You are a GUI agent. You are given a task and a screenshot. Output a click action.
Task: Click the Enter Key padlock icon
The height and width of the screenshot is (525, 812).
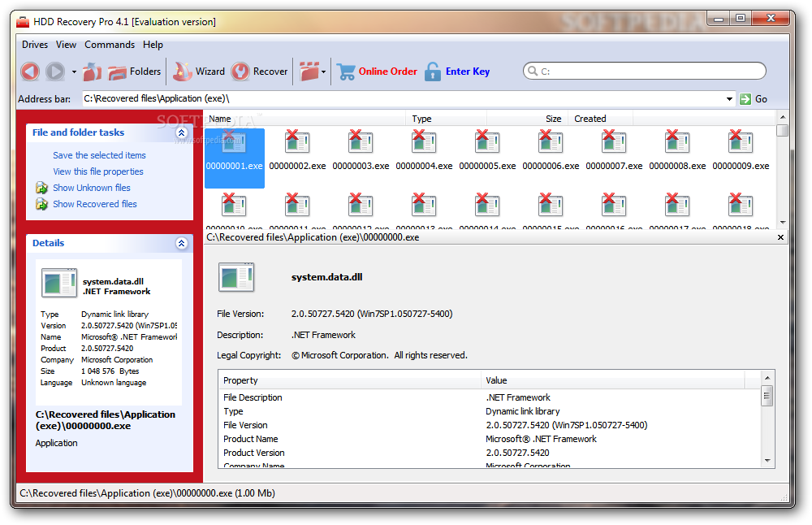pos(433,72)
